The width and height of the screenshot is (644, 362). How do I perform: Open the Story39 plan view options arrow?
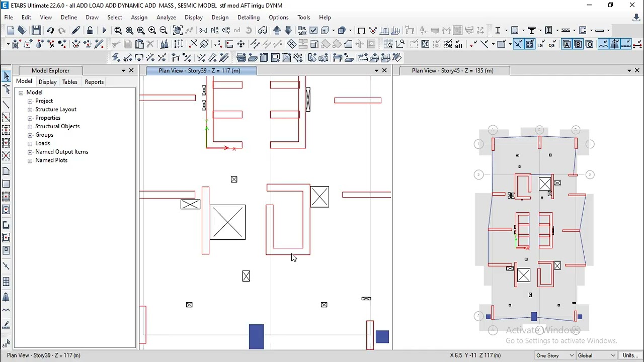pyautogui.click(x=376, y=71)
